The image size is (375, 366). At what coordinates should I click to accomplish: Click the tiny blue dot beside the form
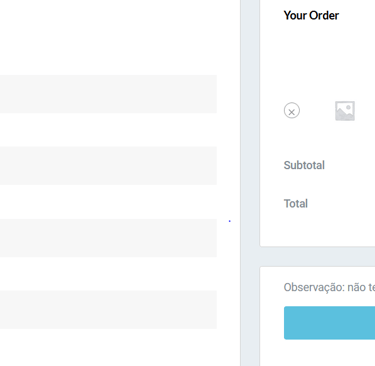coord(229,221)
